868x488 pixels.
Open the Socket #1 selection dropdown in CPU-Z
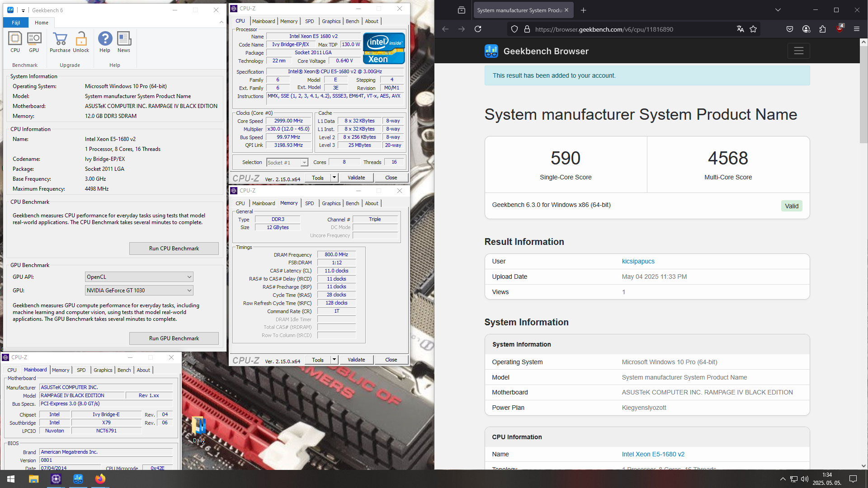pos(287,163)
